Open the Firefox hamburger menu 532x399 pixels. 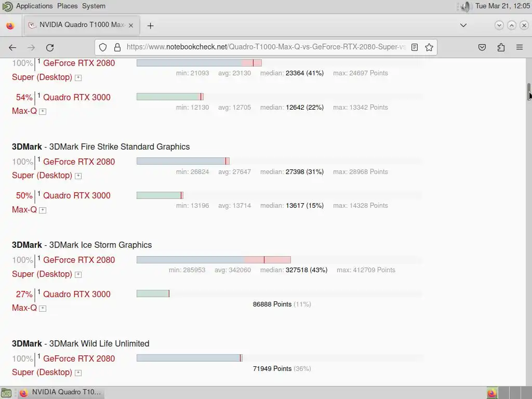coord(520,47)
